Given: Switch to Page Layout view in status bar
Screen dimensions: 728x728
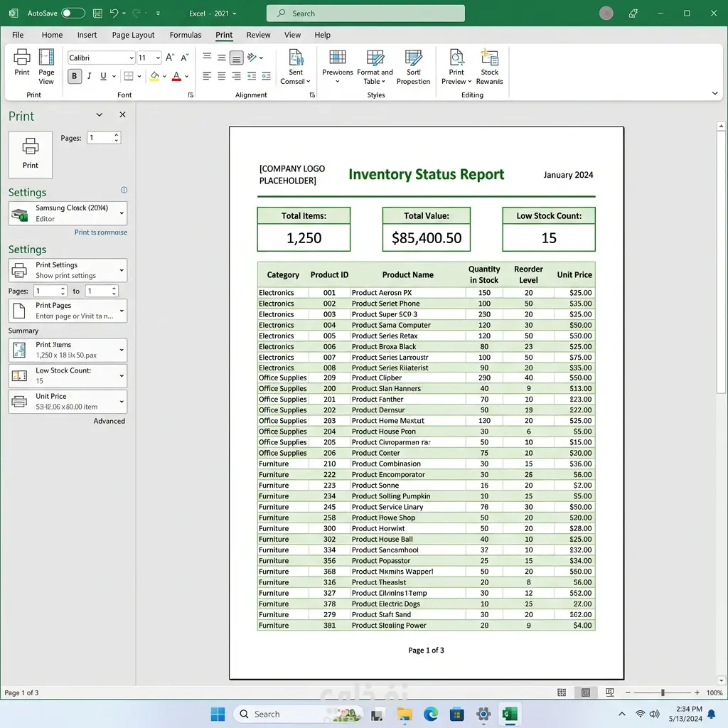Looking at the screenshot, I should (x=585, y=692).
